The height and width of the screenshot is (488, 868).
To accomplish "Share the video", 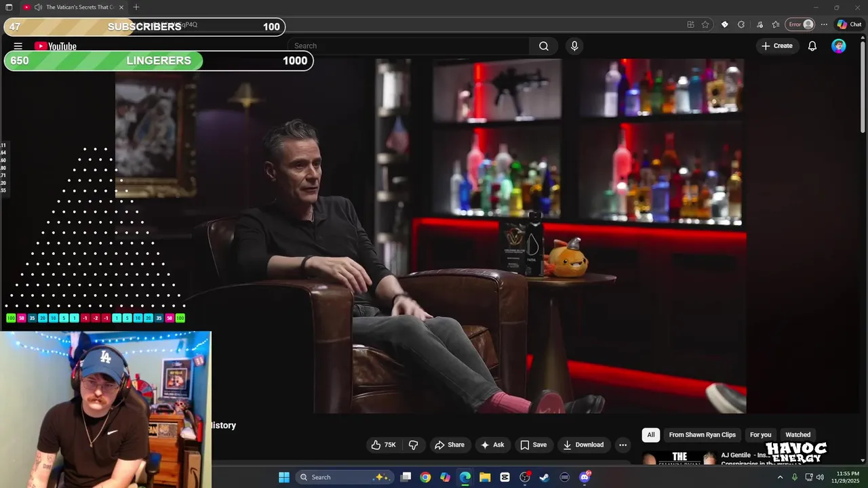I will tap(450, 445).
